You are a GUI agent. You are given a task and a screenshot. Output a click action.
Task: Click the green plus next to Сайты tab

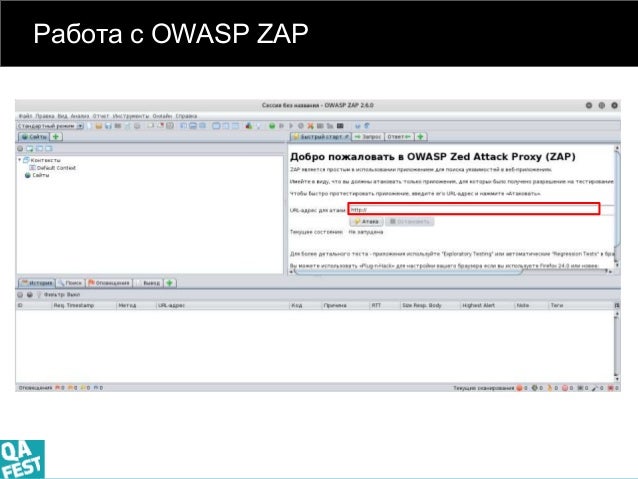56,137
